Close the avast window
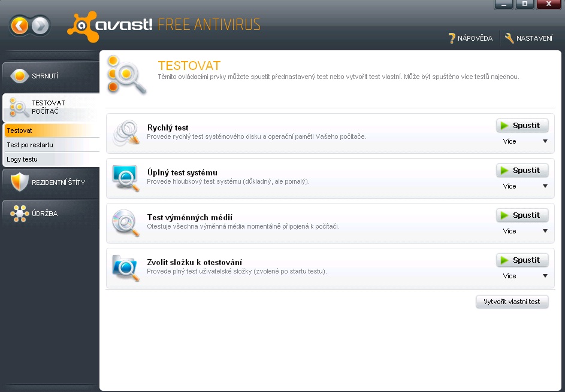This screenshot has height=392, width=565. pyautogui.click(x=549, y=4)
